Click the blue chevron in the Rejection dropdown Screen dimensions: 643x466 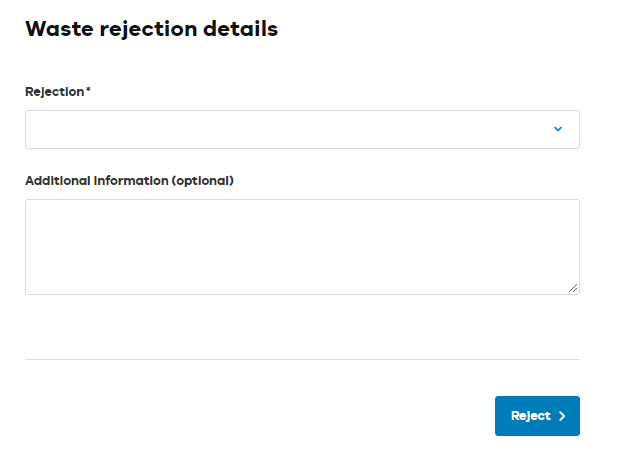(558, 129)
